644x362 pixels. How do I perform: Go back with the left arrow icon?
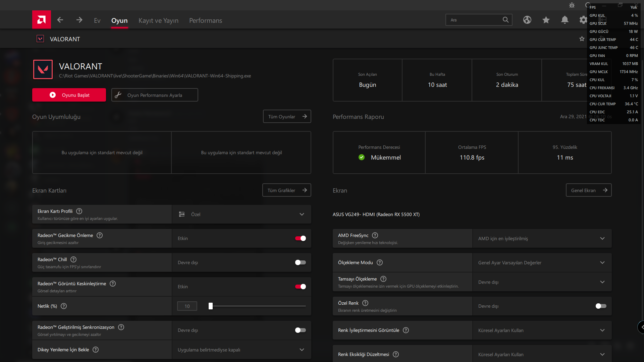[60, 20]
